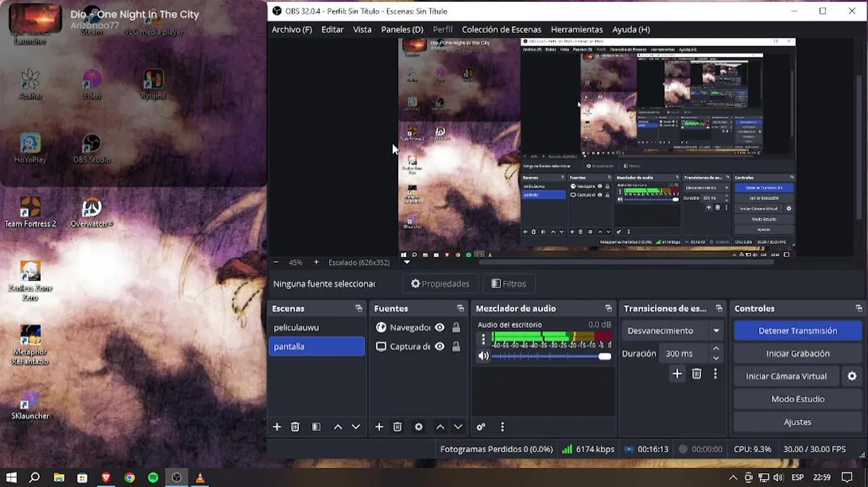The width and height of the screenshot is (868, 487).
Task: Open preview scaling dropdown arrow
Action: (407, 262)
